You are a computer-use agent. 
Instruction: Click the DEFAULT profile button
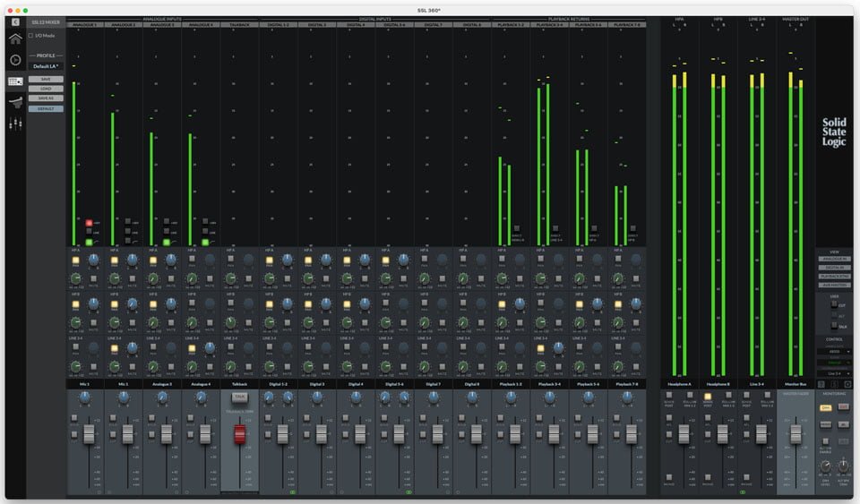tap(46, 109)
